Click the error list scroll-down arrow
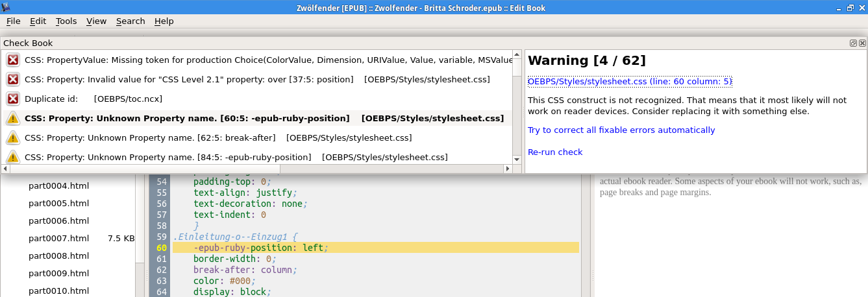The height and width of the screenshot is (297, 868). click(517, 160)
